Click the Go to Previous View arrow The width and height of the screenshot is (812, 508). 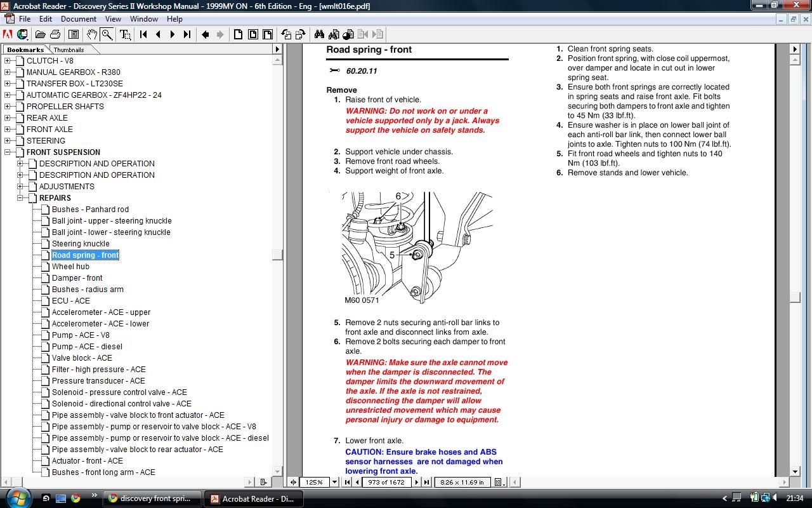pyautogui.click(x=205, y=34)
